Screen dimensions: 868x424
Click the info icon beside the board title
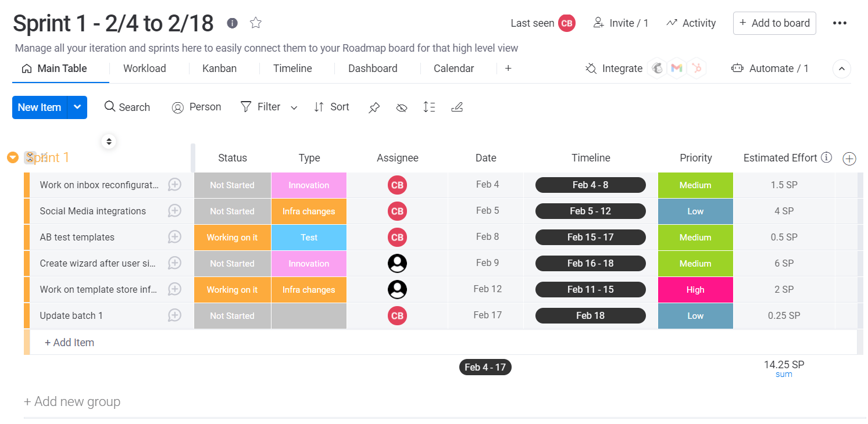pos(232,23)
